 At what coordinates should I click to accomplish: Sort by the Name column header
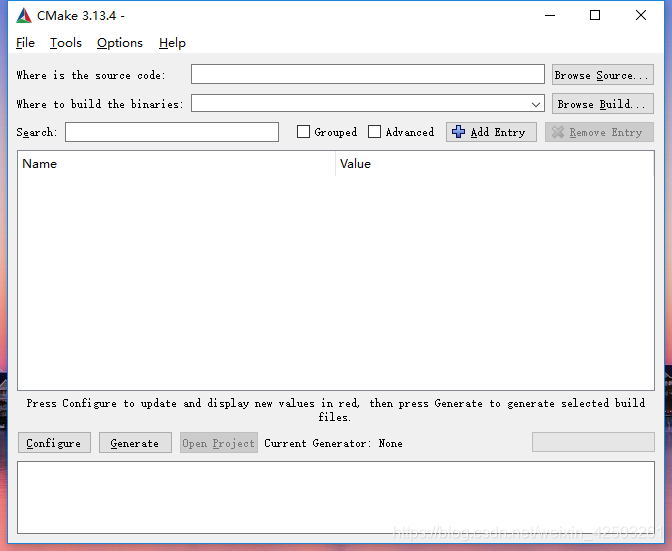point(176,164)
